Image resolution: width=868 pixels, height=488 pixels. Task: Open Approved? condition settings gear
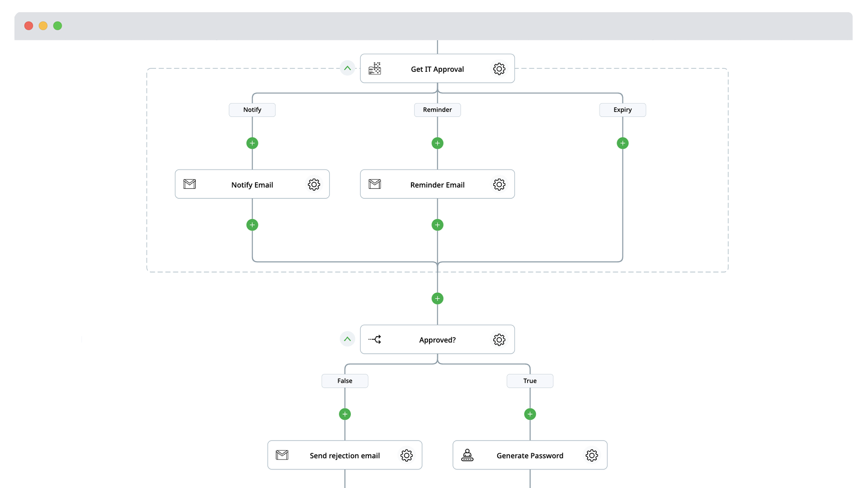(499, 340)
